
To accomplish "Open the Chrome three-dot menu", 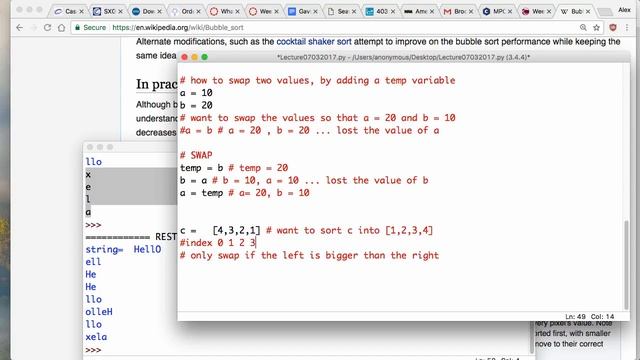I will (627, 27).
